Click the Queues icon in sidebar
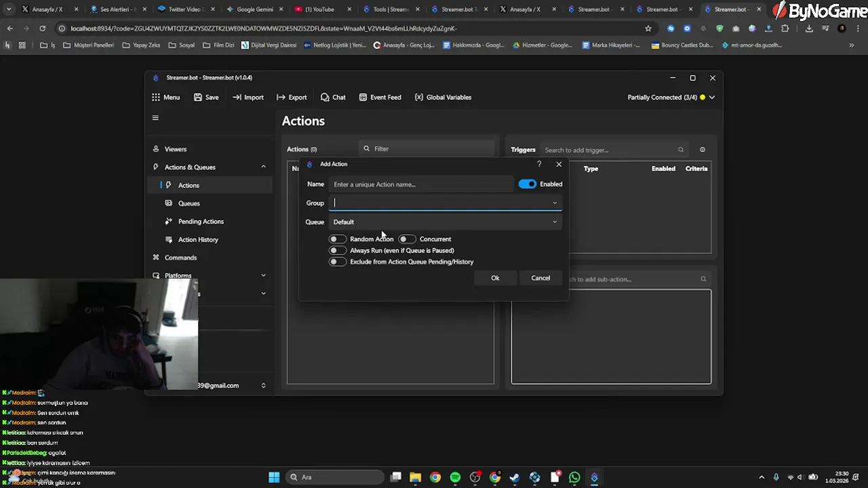The width and height of the screenshot is (868, 488). (x=169, y=203)
